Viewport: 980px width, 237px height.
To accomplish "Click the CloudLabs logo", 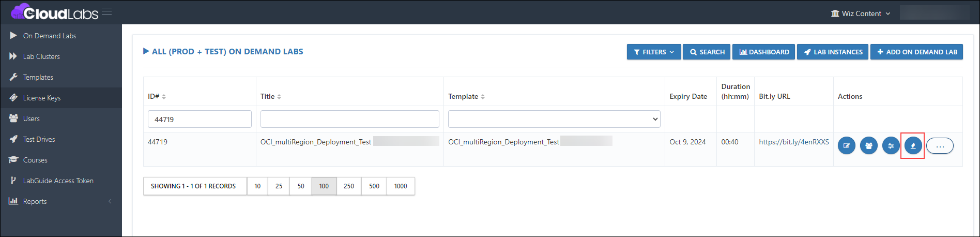I will 54,12.
